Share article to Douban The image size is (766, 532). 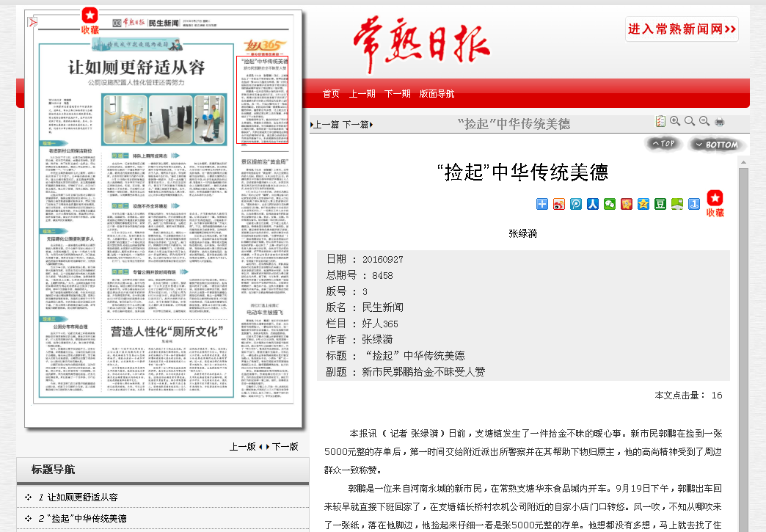tap(660, 204)
